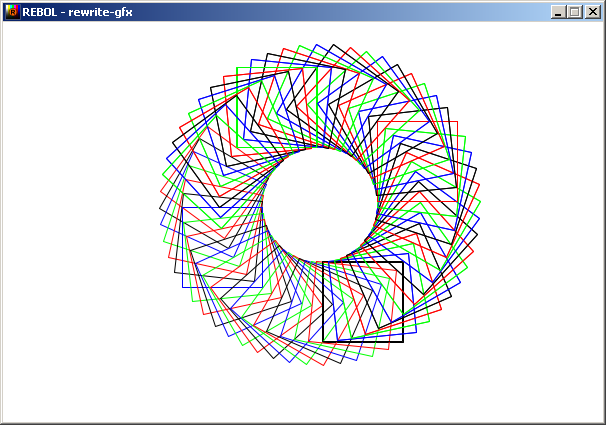Click the canvas's top-left corner under the title bar
Image resolution: width=606 pixels, height=425 pixels.
[6, 27]
